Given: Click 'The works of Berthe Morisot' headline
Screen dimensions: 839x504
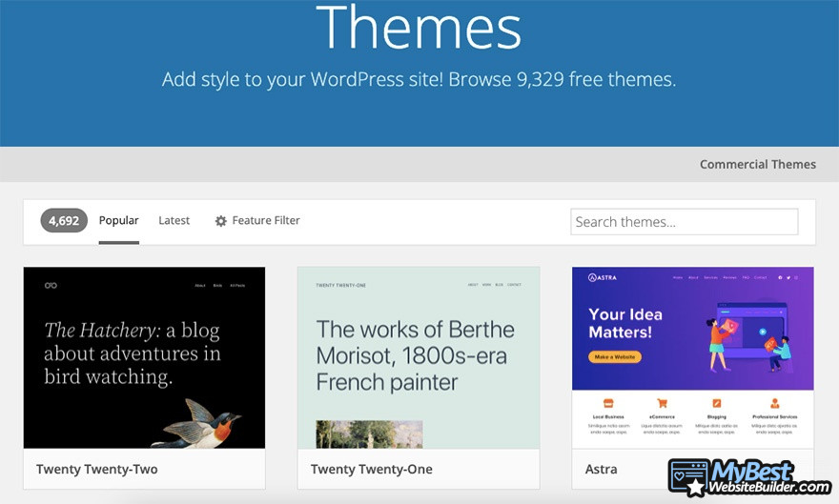Looking at the screenshot, I should [x=416, y=355].
